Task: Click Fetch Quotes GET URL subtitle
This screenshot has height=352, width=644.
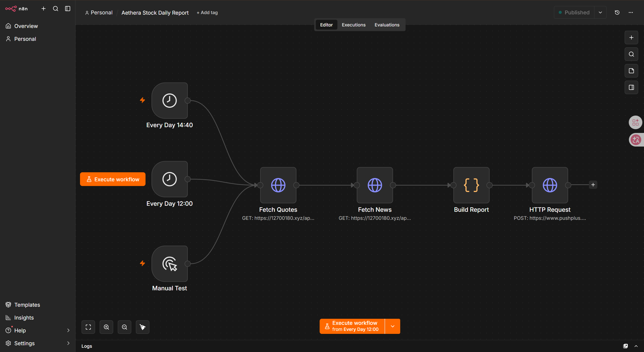Action: [278, 218]
